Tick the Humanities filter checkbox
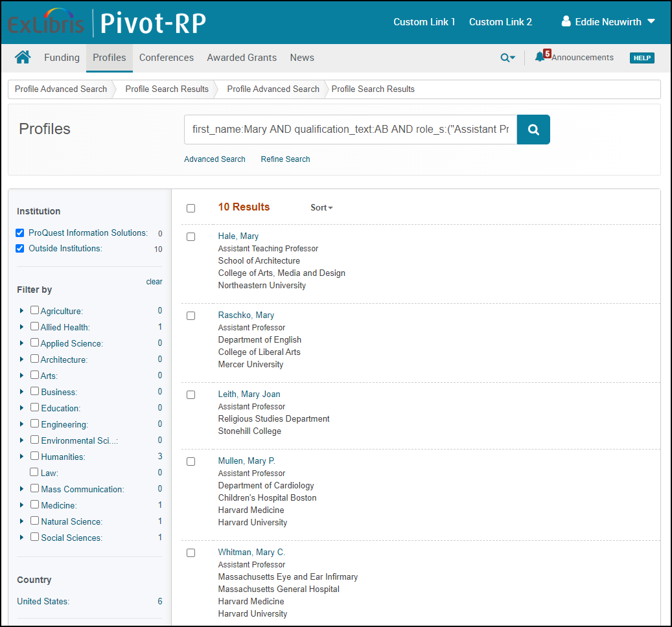672x627 pixels. 35,457
